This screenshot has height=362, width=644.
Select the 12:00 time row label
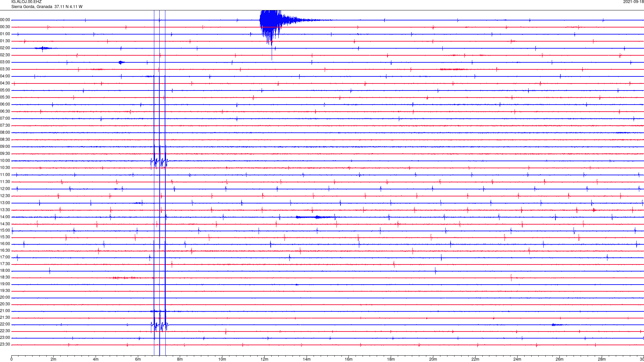pos(5,189)
